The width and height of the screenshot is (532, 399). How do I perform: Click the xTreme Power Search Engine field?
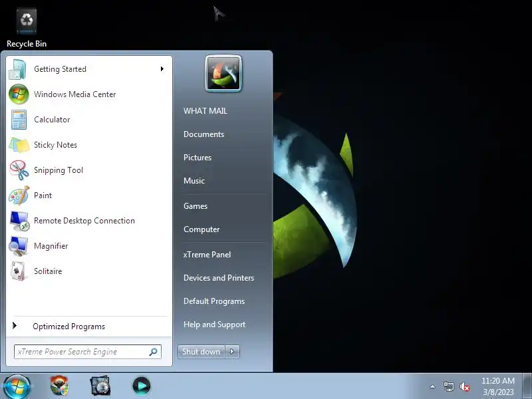pyautogui.click(x=88, y=352)
